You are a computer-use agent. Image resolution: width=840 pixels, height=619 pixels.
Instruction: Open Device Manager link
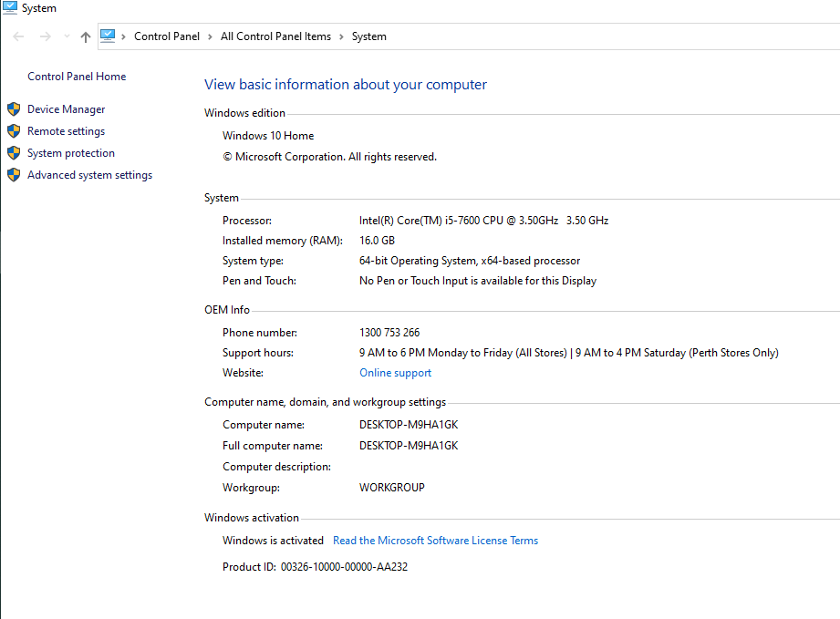(x=67, y=109)
